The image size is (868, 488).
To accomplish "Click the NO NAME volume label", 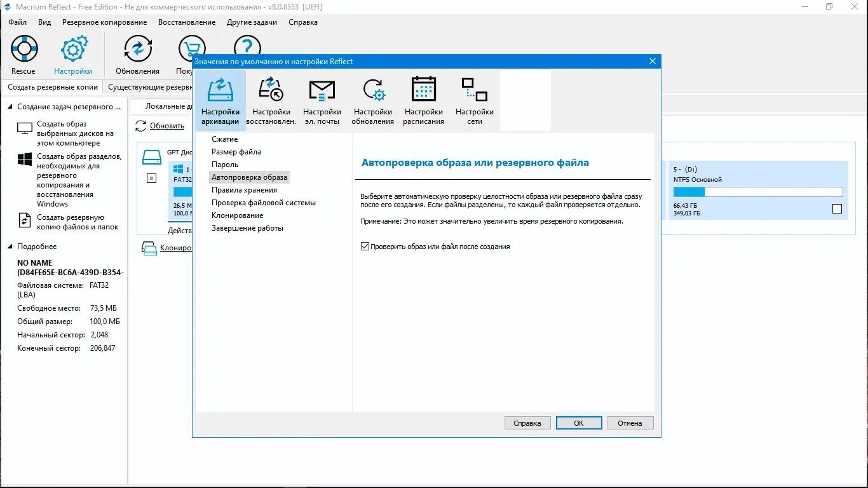I will [x=35, y=263].
